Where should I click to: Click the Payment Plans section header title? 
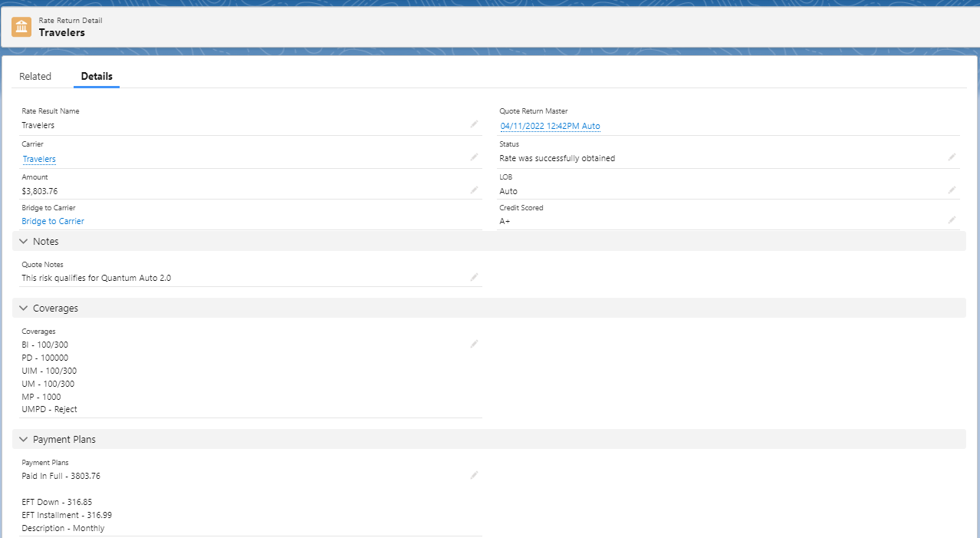64,440
